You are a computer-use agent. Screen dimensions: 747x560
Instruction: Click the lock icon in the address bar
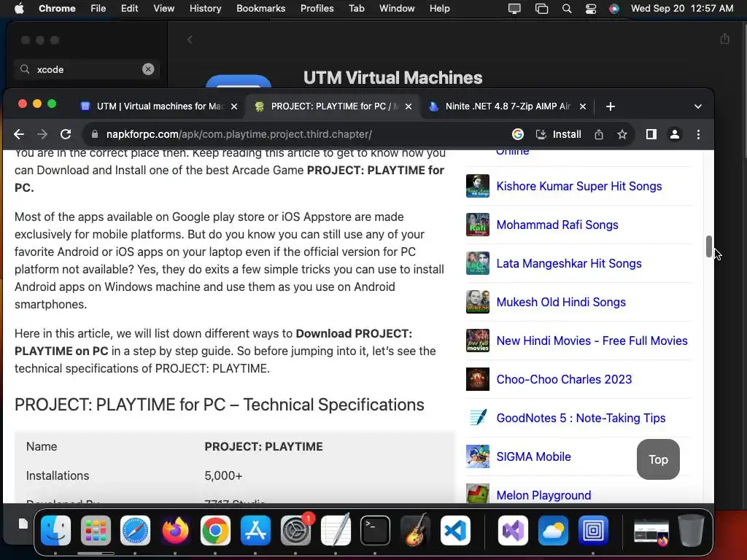pyautogui.click(x=95, y=134)
